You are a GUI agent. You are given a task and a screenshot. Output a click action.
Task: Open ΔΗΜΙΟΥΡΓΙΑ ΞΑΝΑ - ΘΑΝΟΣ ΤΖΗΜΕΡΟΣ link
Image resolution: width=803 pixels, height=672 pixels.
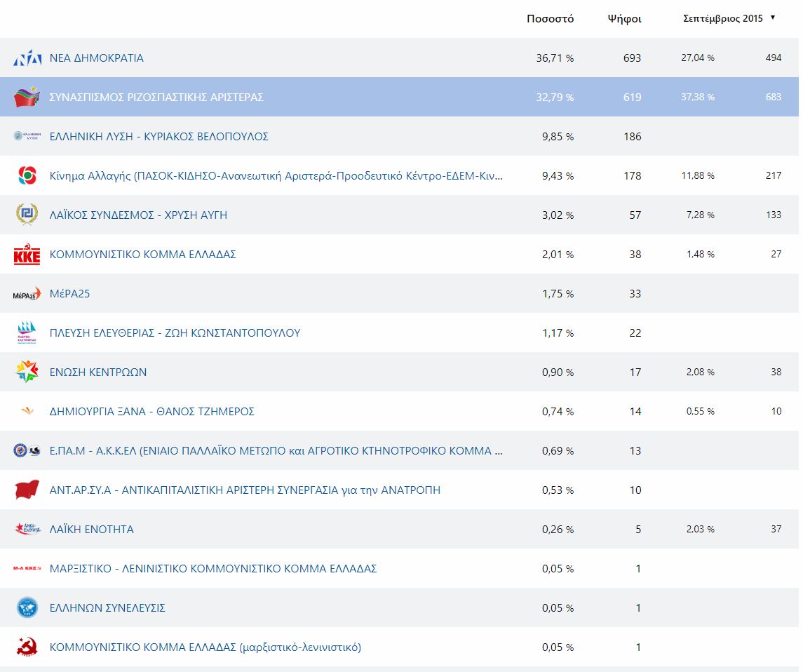152,412
